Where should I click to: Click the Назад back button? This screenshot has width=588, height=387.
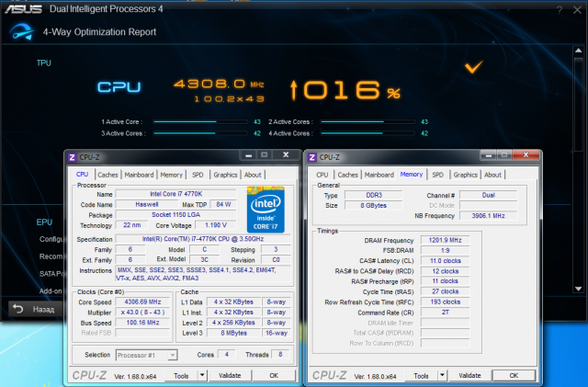pos(35,309)
